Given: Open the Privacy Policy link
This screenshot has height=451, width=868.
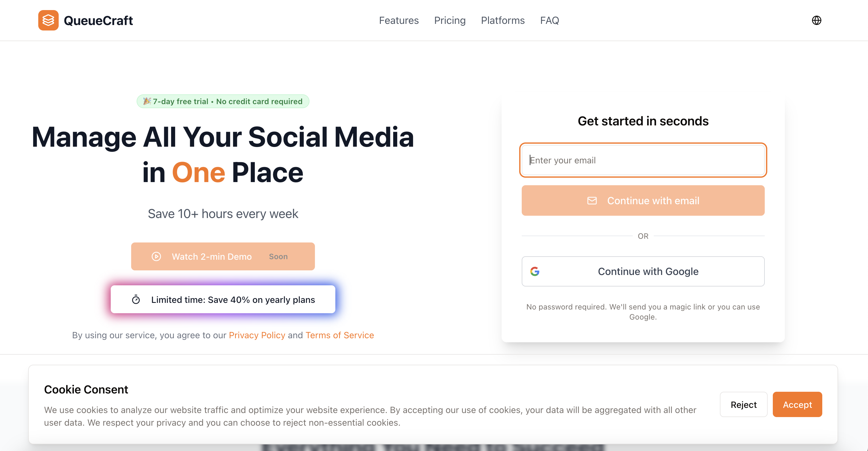Looking at the screenshot, I should pyautogui.click(x=257, y=335).
